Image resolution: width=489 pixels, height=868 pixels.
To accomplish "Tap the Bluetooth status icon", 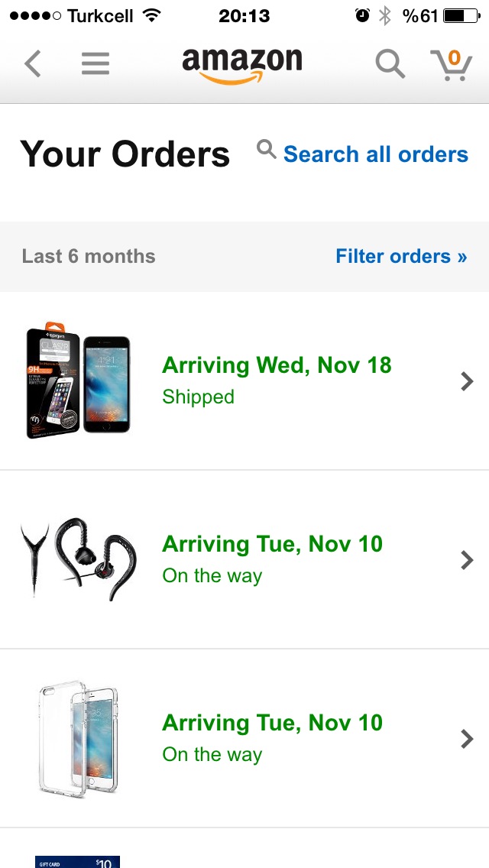I will [384, 15].
